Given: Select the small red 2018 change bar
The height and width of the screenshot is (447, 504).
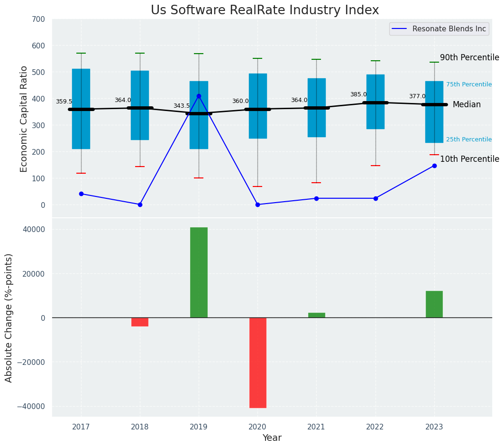Looking at the screenshot, I should [x=140, y=322].
